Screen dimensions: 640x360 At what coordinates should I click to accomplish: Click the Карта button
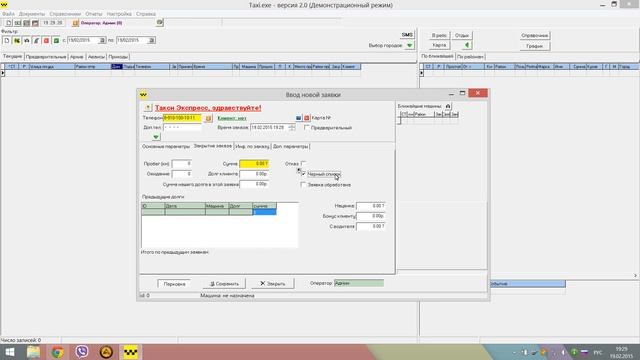[439, 45]
